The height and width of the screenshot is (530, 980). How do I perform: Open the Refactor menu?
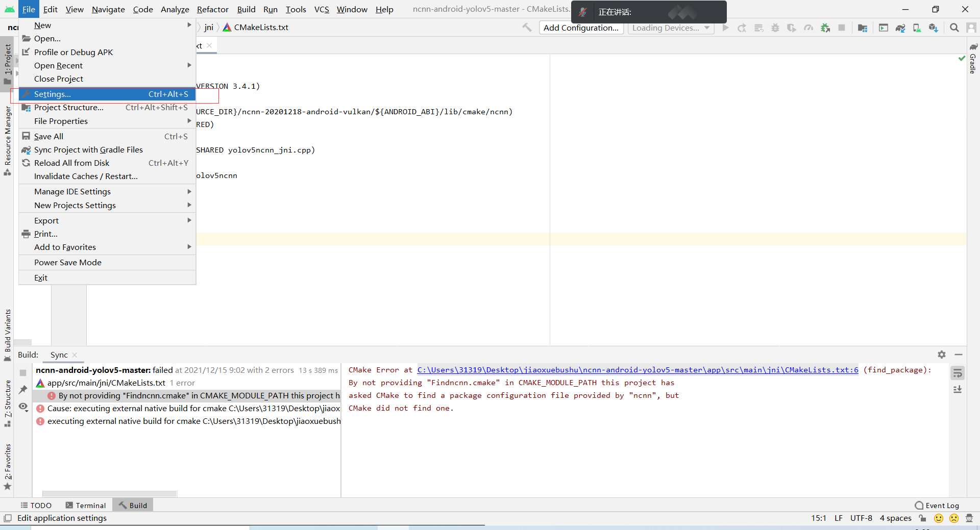click(x=212, y=9)
